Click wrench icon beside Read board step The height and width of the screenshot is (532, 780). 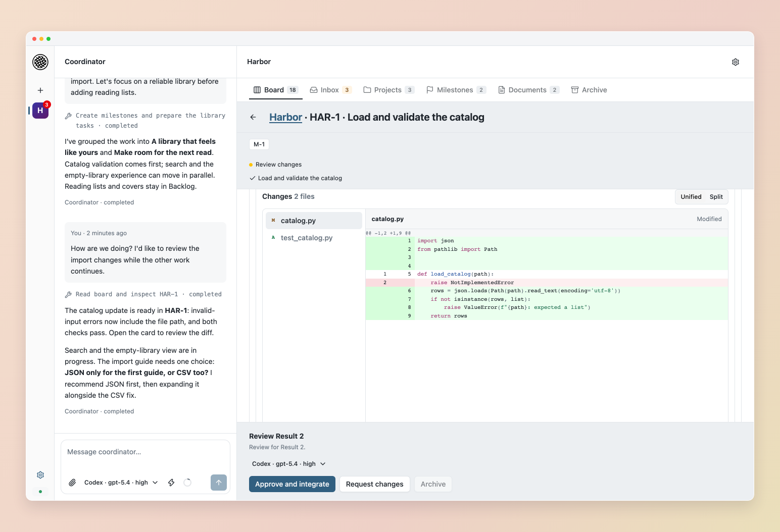(68, 295)
